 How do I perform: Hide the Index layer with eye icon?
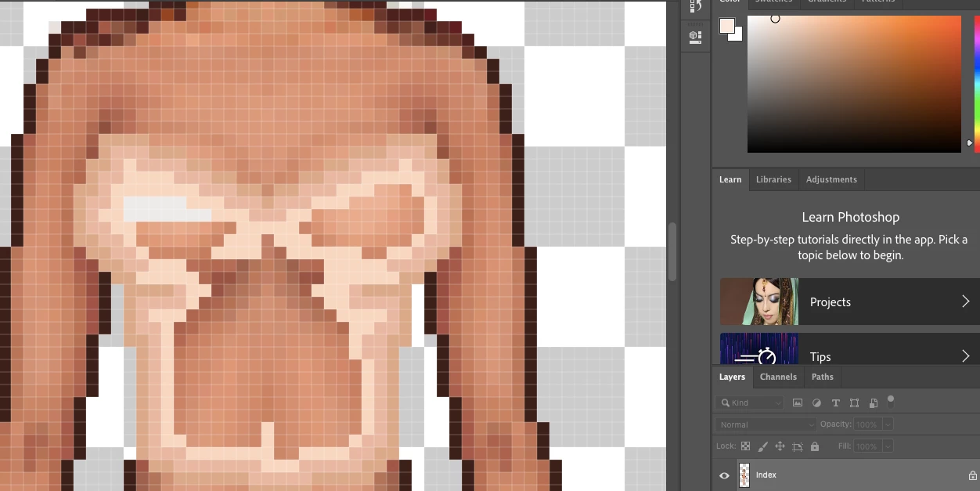724,475
